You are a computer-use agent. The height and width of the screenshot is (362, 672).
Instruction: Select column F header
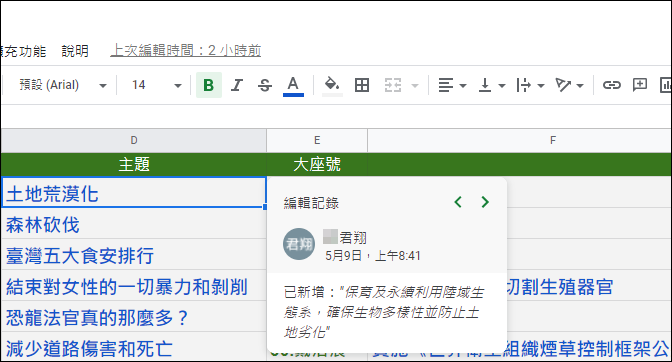point(520,141)
